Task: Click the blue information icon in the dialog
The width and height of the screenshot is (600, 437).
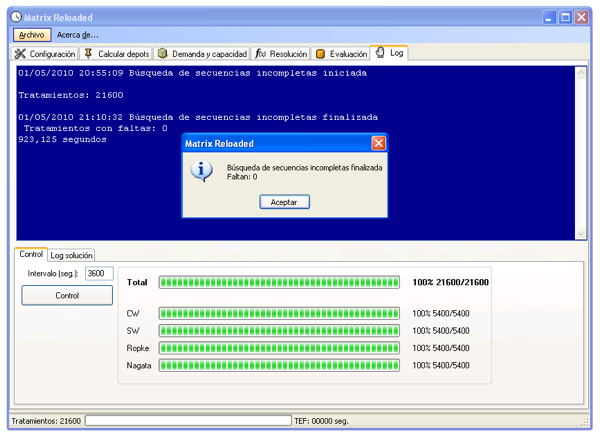Action: tap(203, 171)
